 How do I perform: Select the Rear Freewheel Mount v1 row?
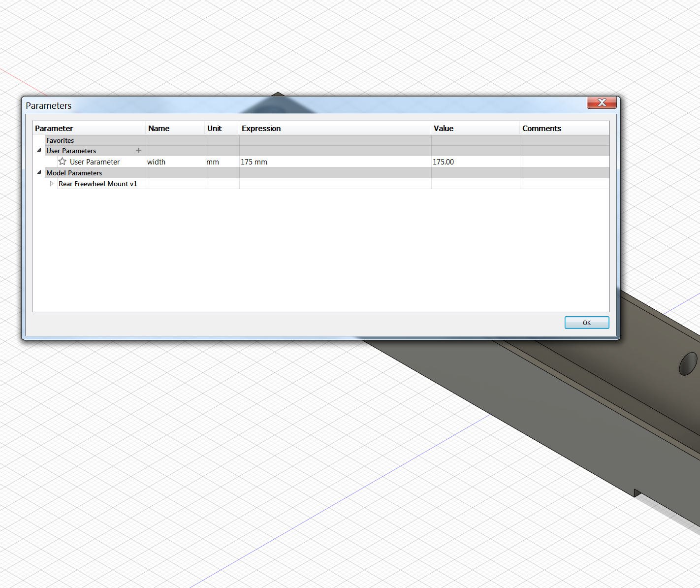point(97,183)
